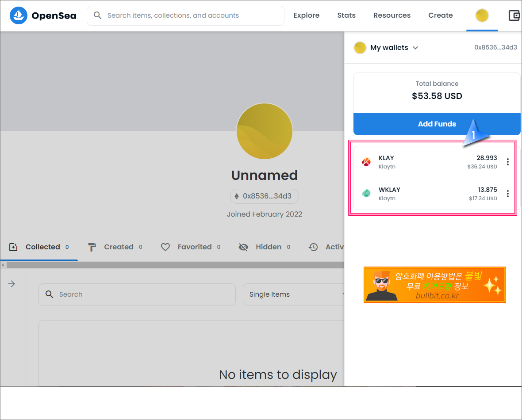The image size is (522, 420).
Task: Click the Collected tab icon
Action: pyautogui.click(x=13, y=247)
